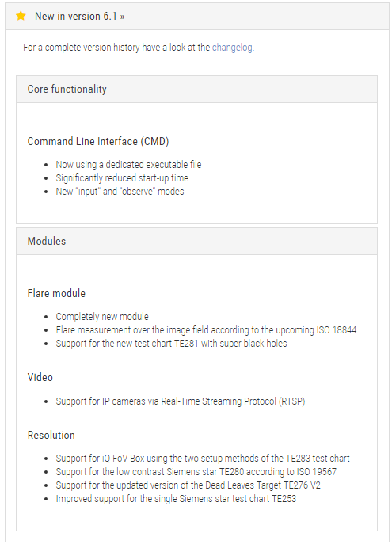Select the low contrast Siemens star TE280 line
The width and height of the screenshot is (392, 548).
[196, 472]
